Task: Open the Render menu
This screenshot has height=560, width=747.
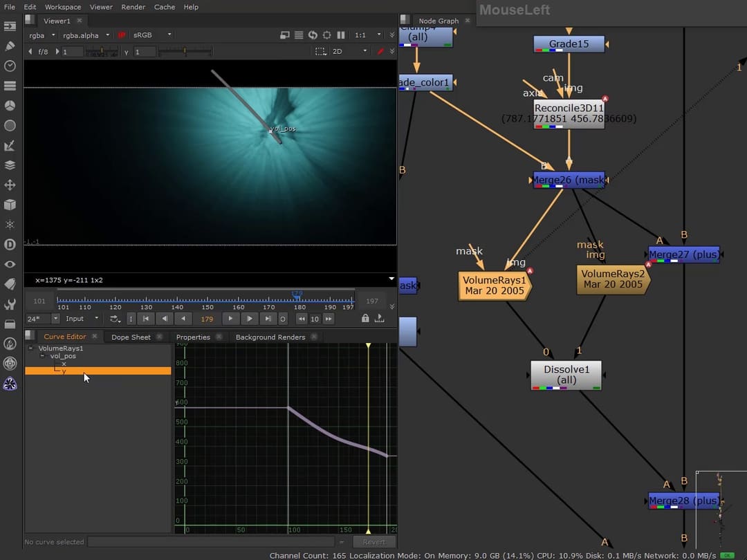Action: click(x=133, y=7)
